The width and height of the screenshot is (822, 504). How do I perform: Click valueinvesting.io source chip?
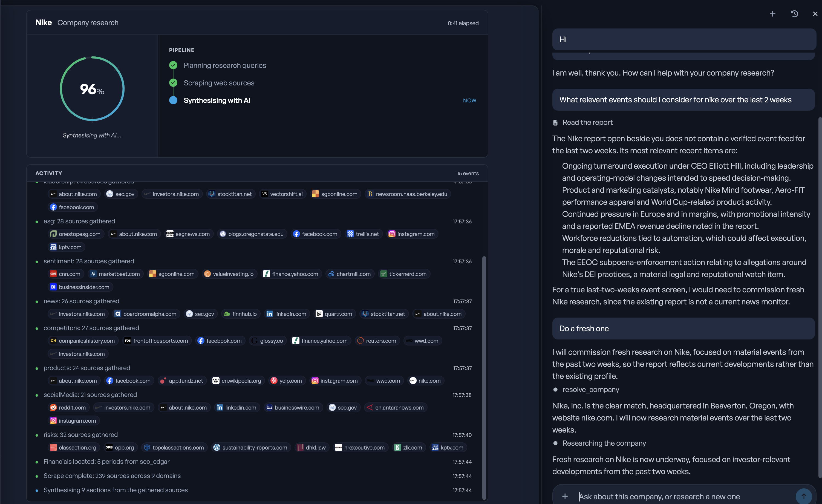[x=229, y=274]
